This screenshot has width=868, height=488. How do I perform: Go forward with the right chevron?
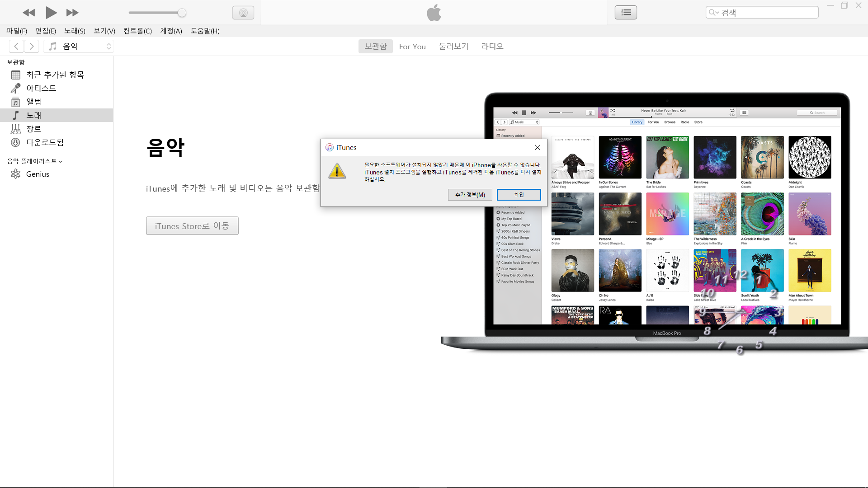(x=31, y=46)
